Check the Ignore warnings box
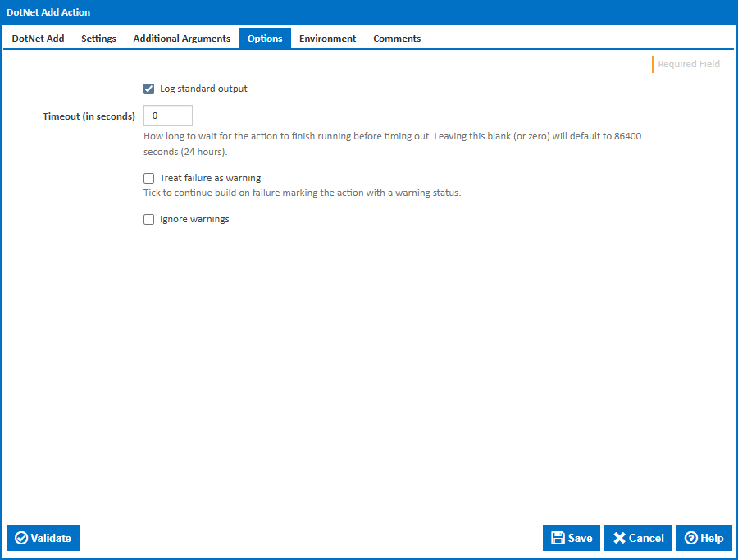 click(148, 219)
